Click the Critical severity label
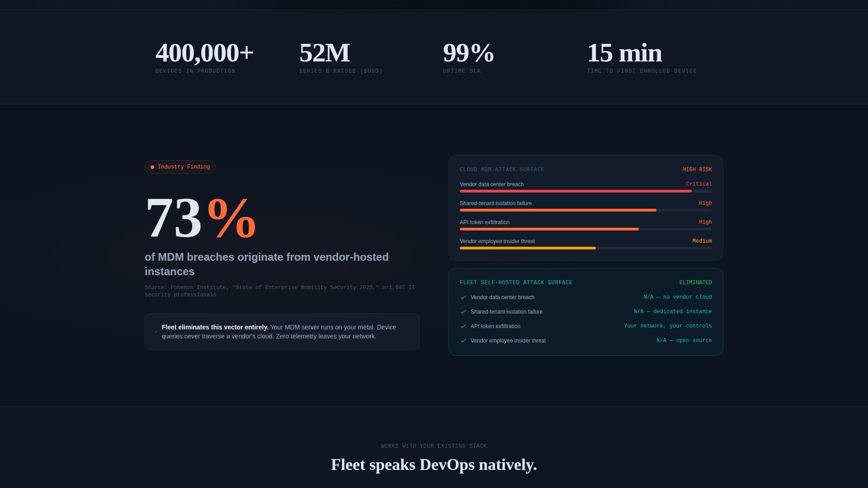This screenshot has height=488, width=868. click(x=699, y=184)
